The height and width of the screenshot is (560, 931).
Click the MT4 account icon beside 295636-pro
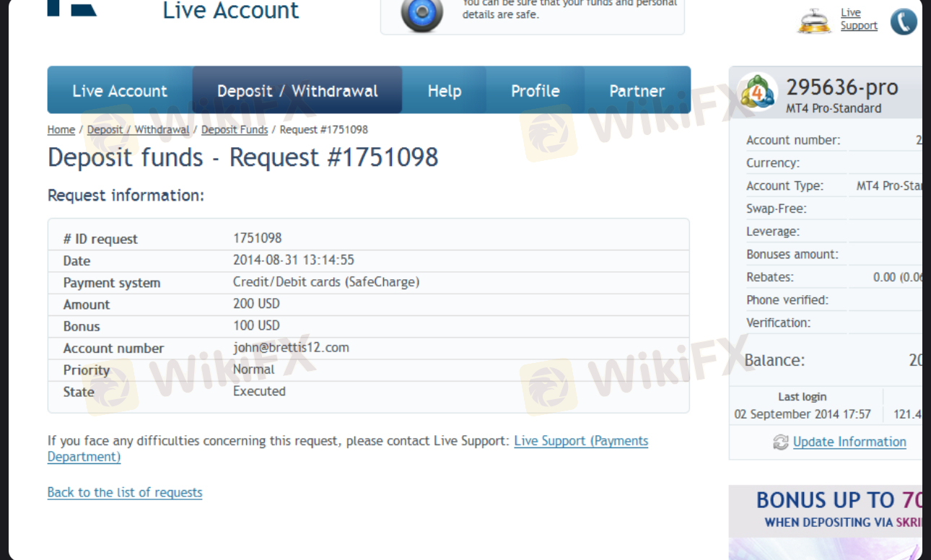click(758, 94)
